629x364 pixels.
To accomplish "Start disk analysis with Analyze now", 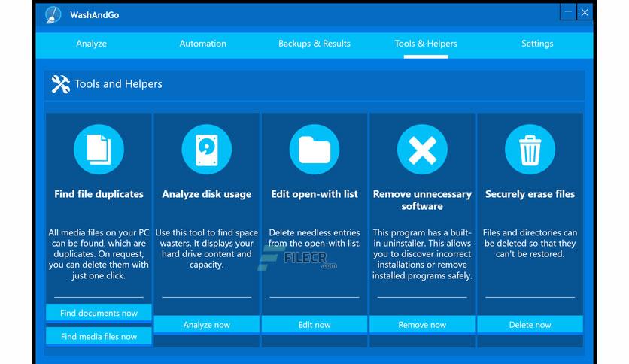I will (x=207, y=325).
